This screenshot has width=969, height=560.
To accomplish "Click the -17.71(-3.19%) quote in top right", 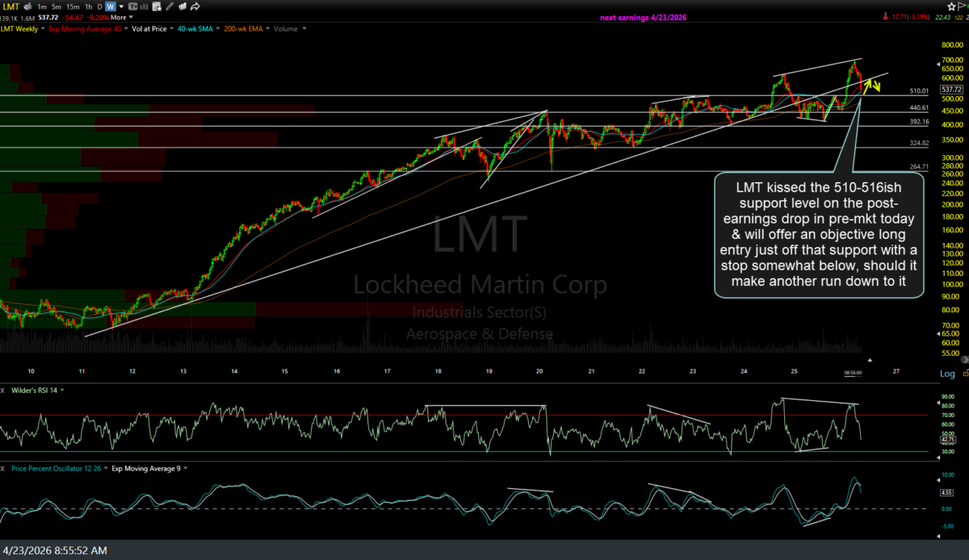I will tap(908, 18).
